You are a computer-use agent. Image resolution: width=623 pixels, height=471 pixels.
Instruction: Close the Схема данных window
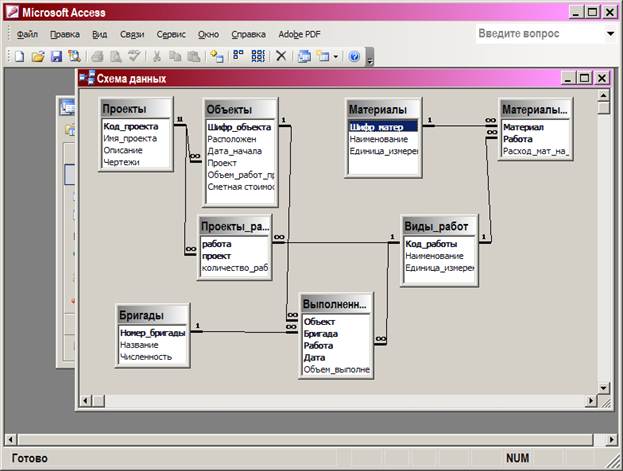[x=602, y=78]
